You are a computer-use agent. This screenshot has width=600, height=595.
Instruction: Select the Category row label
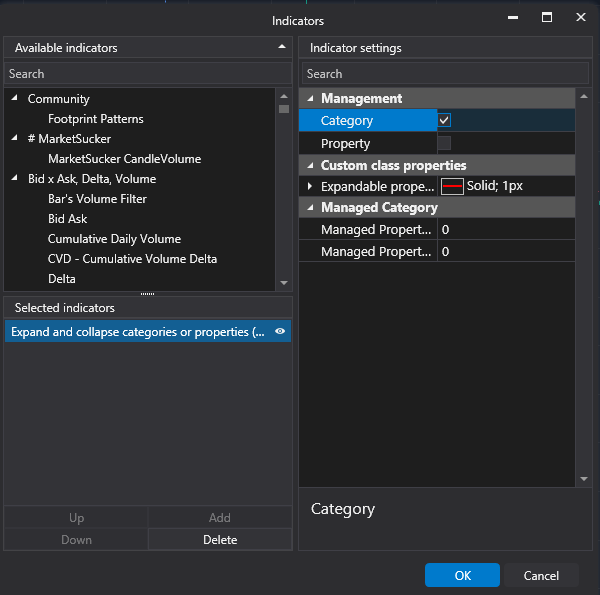pyautogui.click(x=347, y=121)
